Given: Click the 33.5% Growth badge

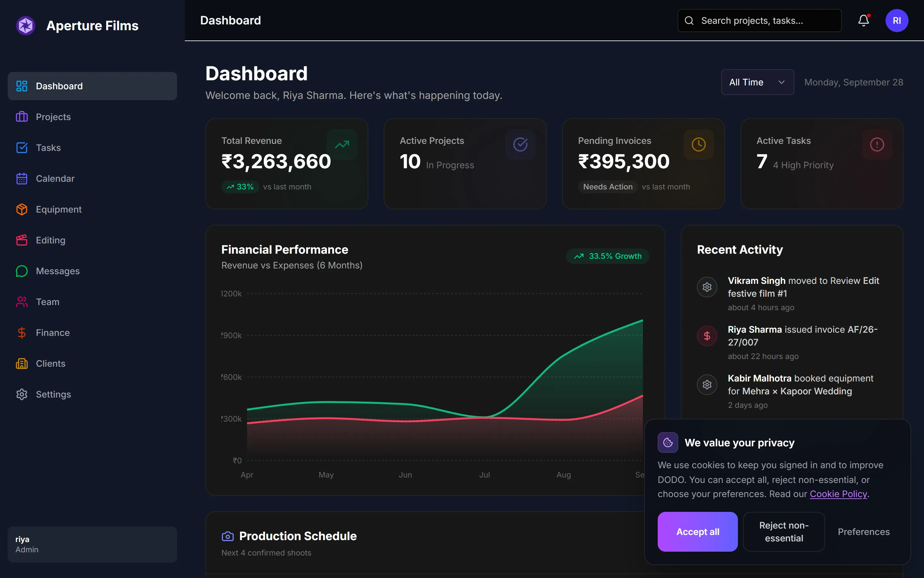Looking at the screenshot, I should [x=607, y=256].
